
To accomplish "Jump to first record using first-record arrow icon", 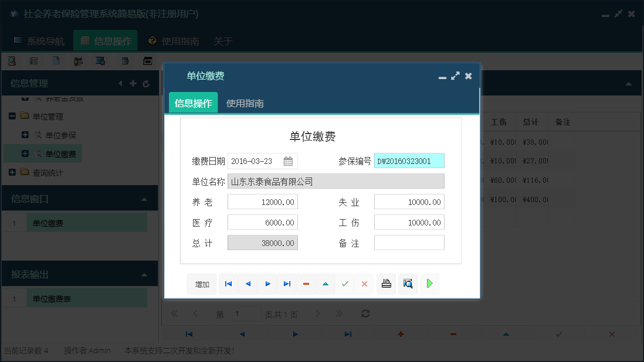I will tap(228, 284).
